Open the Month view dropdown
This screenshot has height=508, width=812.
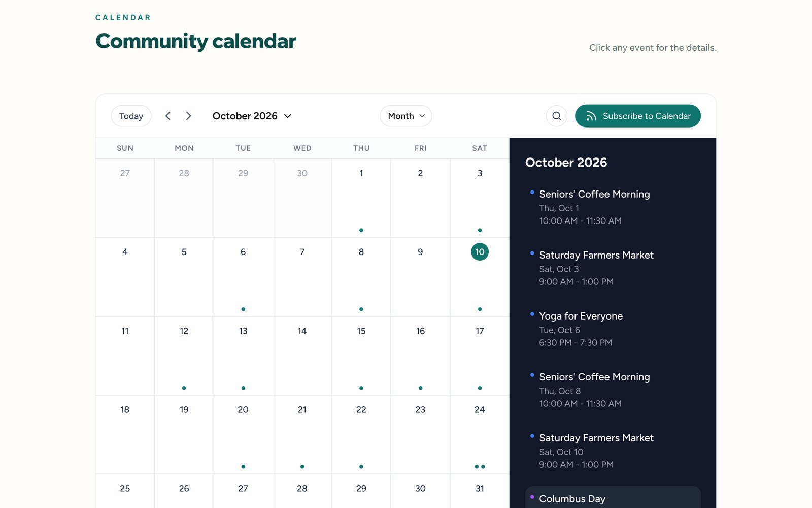406,116
